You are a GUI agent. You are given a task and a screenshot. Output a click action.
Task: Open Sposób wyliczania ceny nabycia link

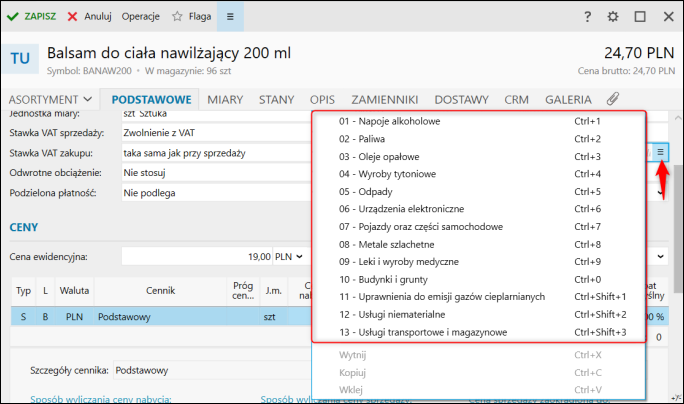(101, 399)
